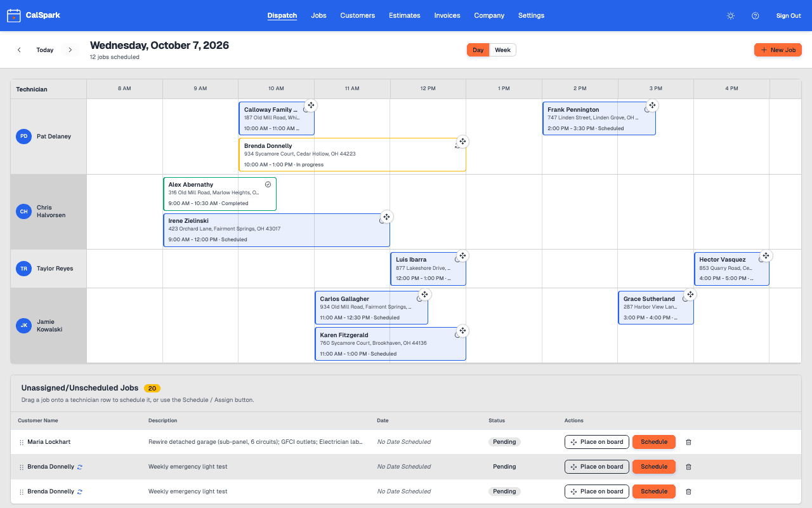Select technician Jamie Kowalski
The height and width of the screenshot is (508, 812).
[x=49, y=326]
